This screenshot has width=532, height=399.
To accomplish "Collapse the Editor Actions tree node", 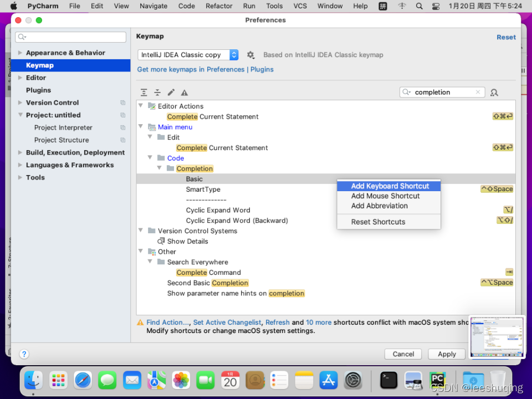I will click(141, 106).
